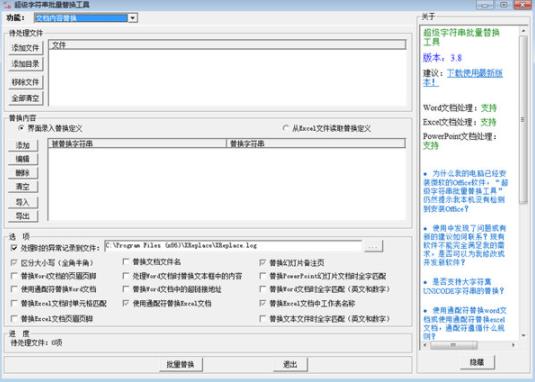
Task: Enable 替换文档文件名 checkbox
Action: point(126,262)
